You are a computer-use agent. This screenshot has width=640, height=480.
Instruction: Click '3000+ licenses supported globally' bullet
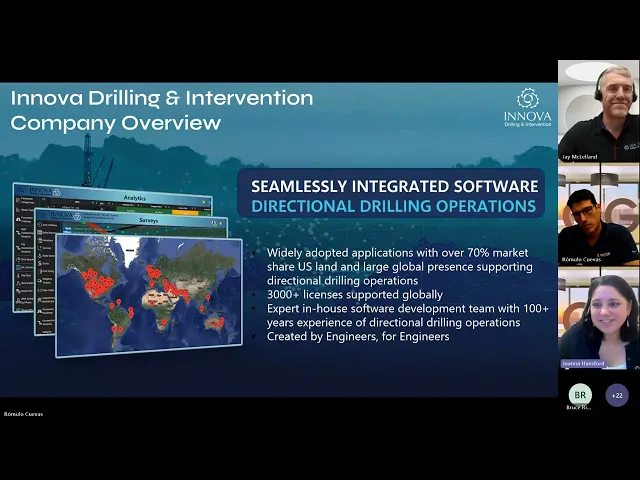click(355, 294)
